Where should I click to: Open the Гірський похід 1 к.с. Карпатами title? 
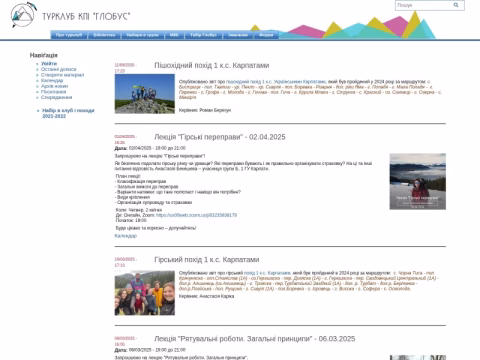coord(206,260)
